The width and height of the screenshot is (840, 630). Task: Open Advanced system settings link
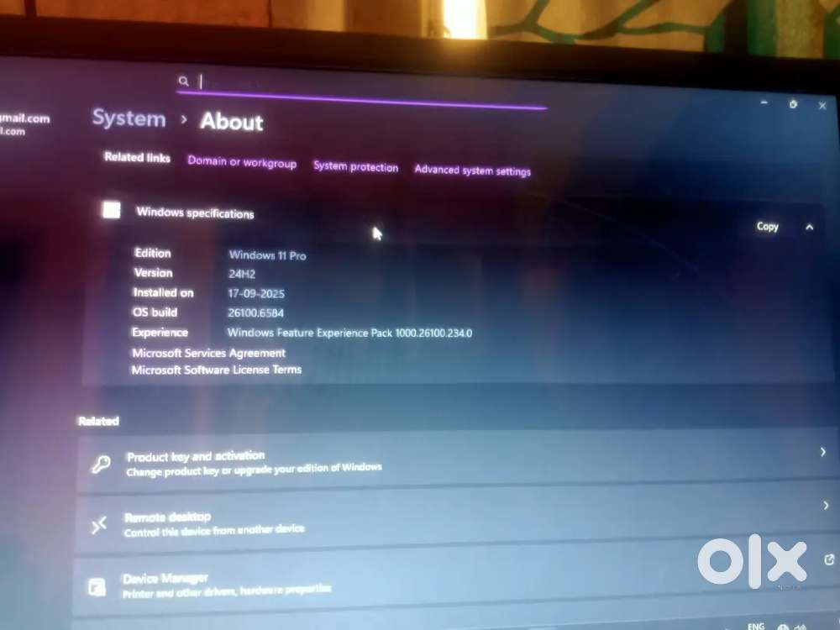click(x=472, y=170)
